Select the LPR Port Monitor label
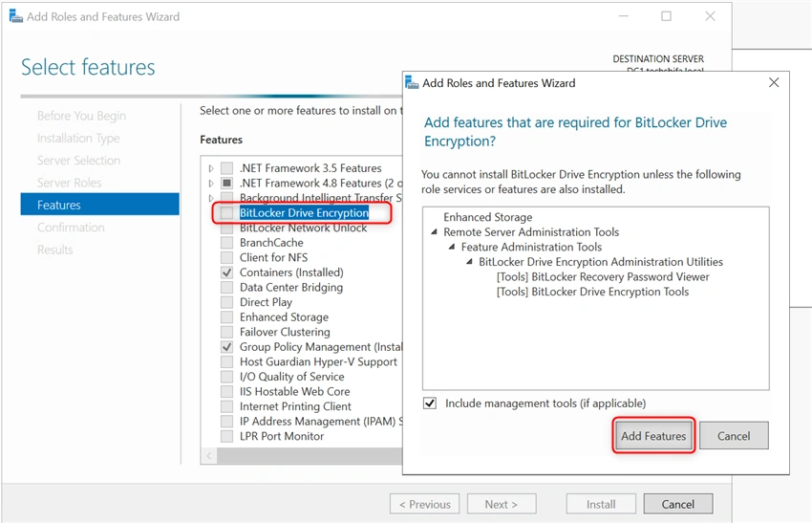 (281, 436)
